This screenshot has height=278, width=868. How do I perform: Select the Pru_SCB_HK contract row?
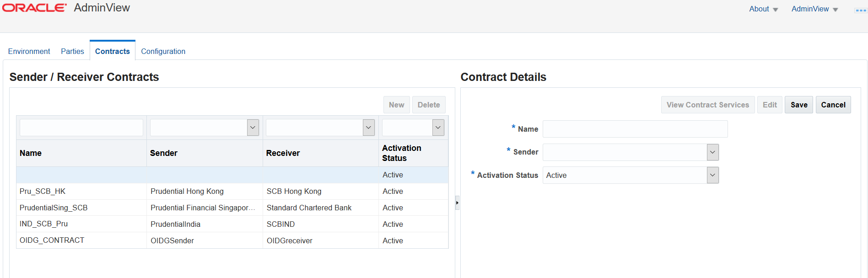click(x=81, y=191)
